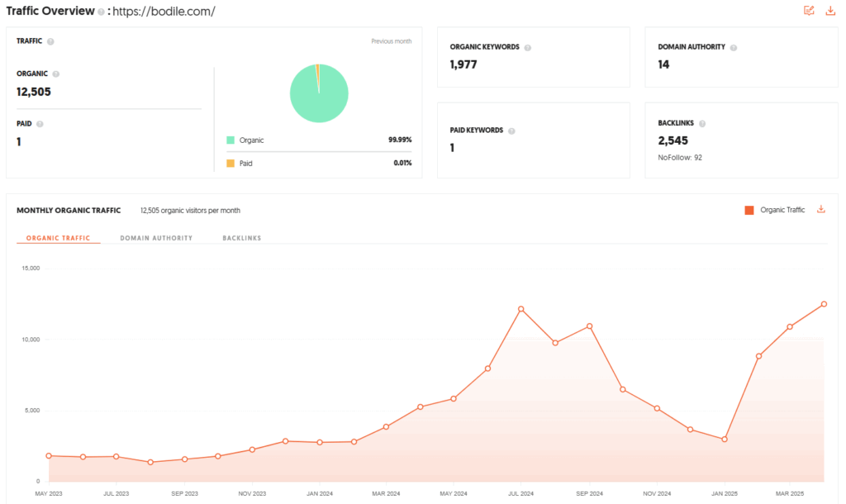
Task: Download the Traffic Overview report
Action: pyautogui.click(x=830, y=10)
